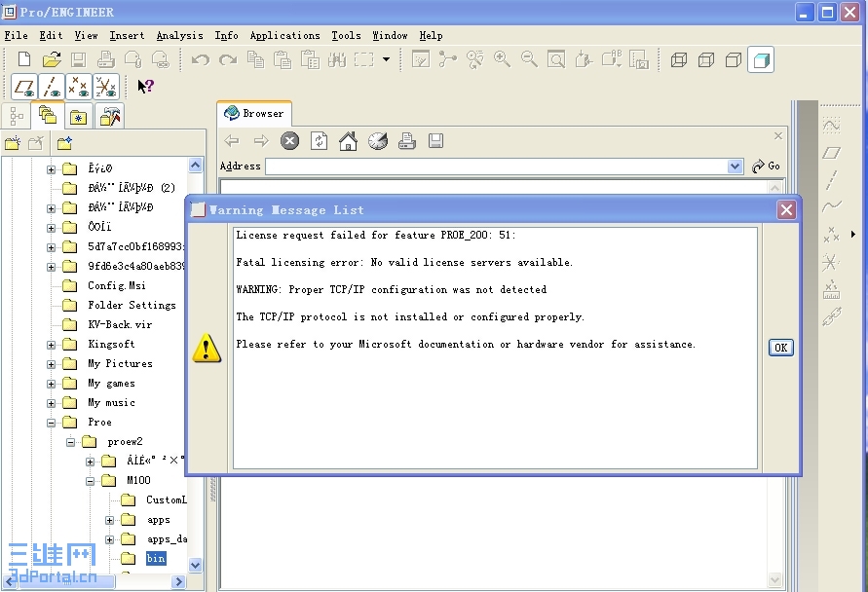Image resolution: width=868 pixels, height=592 pixels.
Task: Click the Print icon in main toolbar
Action: tap(106, 59)
